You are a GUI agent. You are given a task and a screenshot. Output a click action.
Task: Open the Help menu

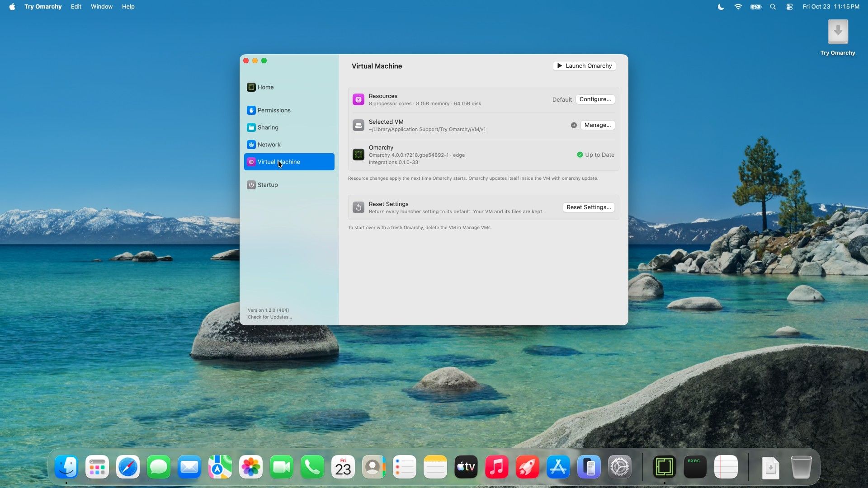pos(128,7)
